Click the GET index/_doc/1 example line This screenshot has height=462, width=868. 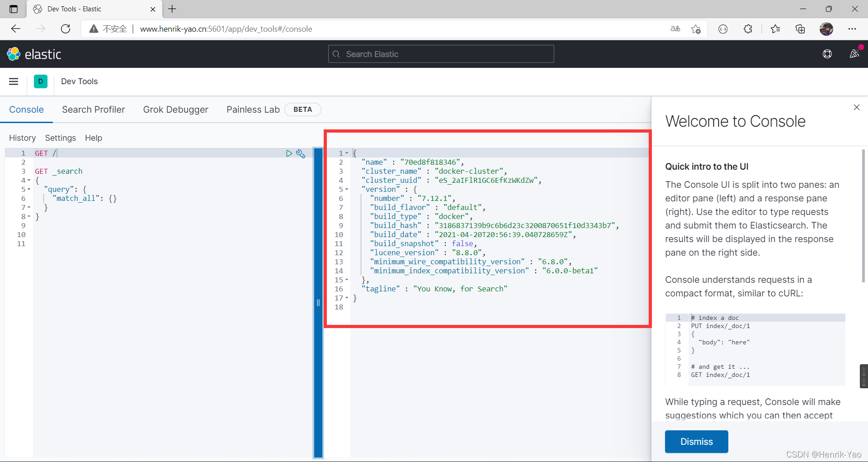coord(720,375)
